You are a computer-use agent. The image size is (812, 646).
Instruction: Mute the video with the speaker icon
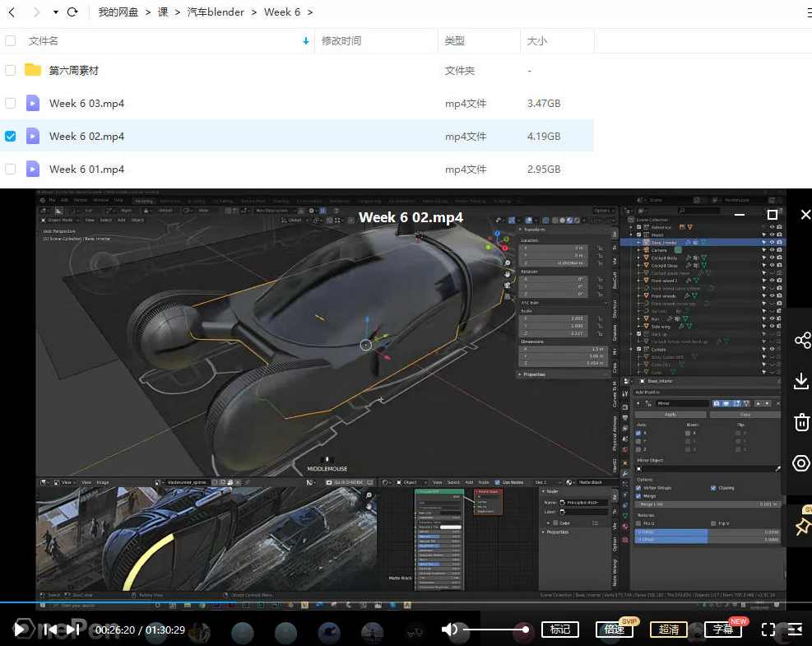tap(449, 630)
